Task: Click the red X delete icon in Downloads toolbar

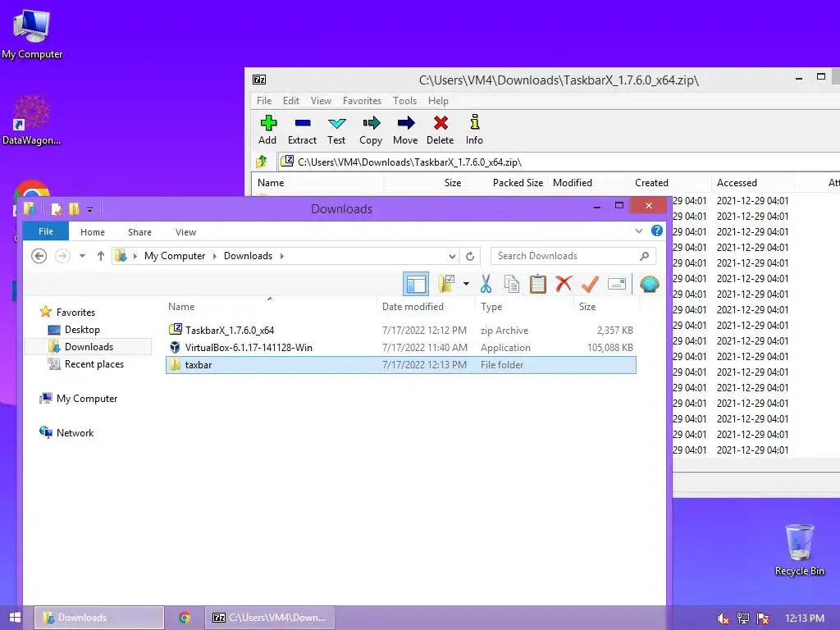Action: click(564, 284)
